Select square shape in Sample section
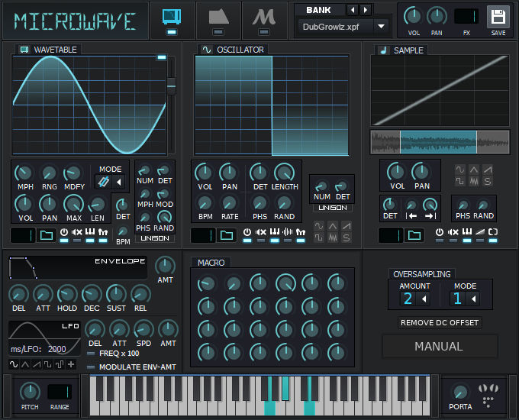Image resolution: width=519 pixels, height=420 pixels. [x=460, y=181]
